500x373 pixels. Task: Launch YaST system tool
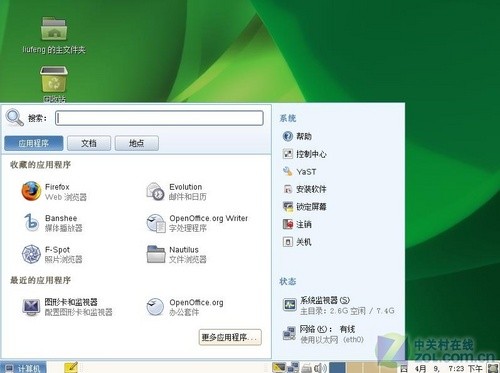click(299, 172)
